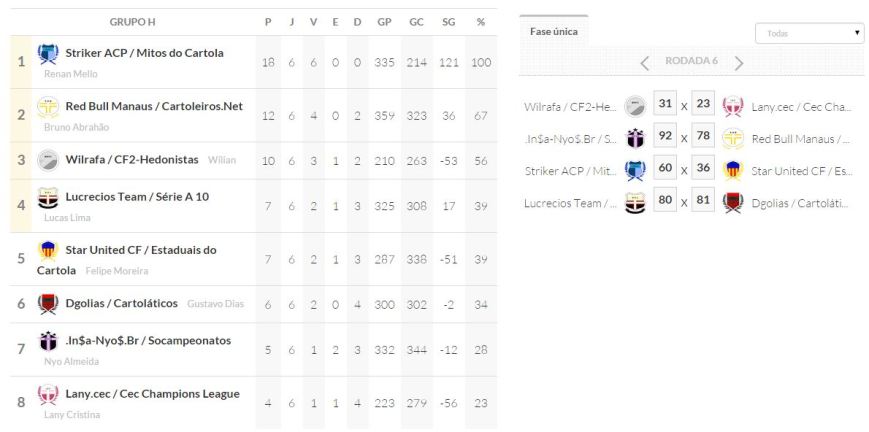
Task: Click the Dgolias / Cartoláticos team name
Action: pos(121,303)
